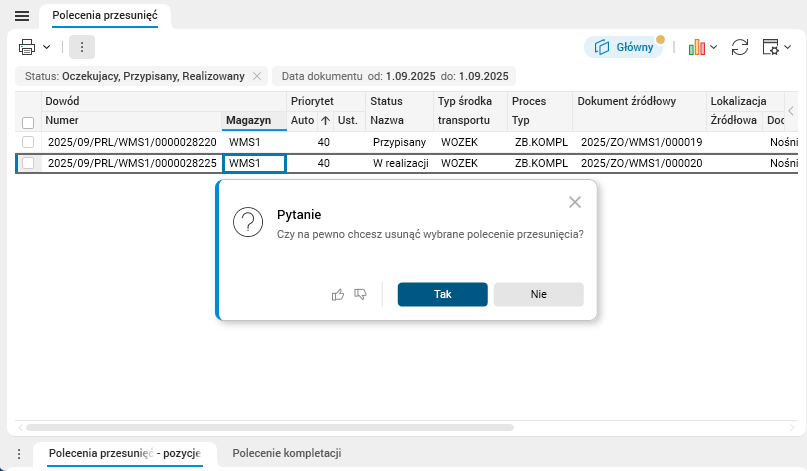Click the printer icon
807x471 pixels.
(27, 47)
